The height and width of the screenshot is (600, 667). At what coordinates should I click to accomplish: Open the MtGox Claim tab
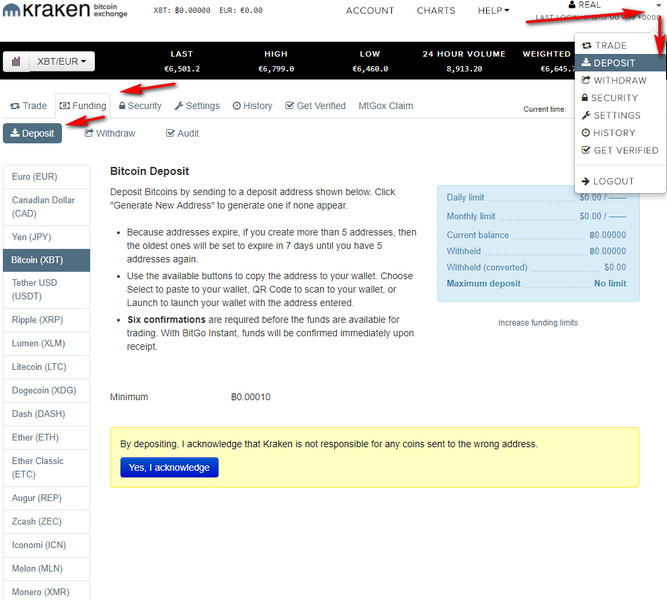click(x=385, y=106)
